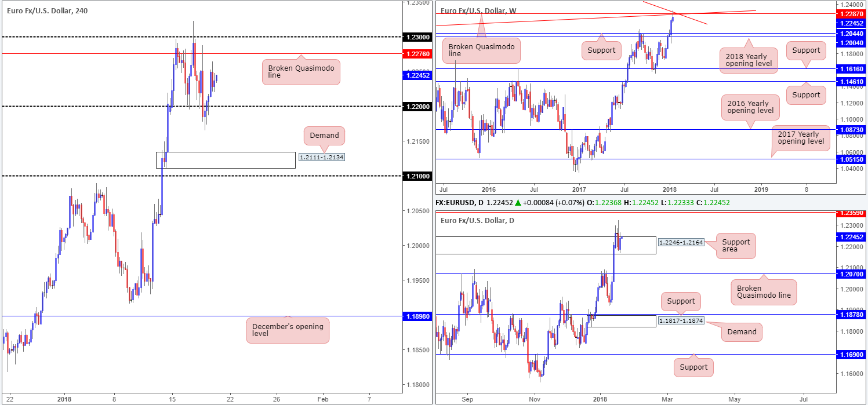Click the blue 1.18980 price label
The width and height of the screenshot is (868, 405).
[419, 316]
